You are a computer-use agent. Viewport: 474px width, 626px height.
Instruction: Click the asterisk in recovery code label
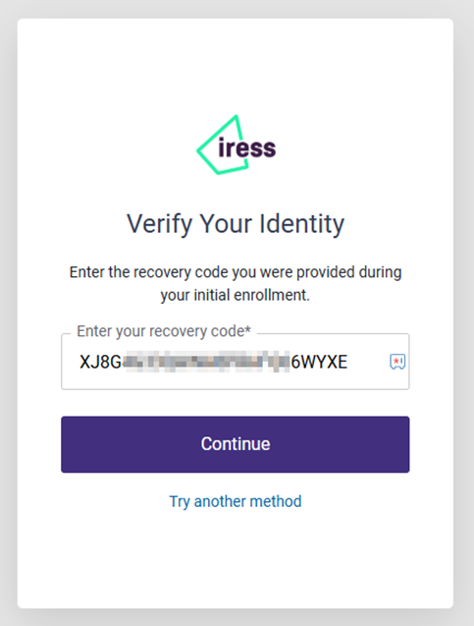tap(248, 329)
